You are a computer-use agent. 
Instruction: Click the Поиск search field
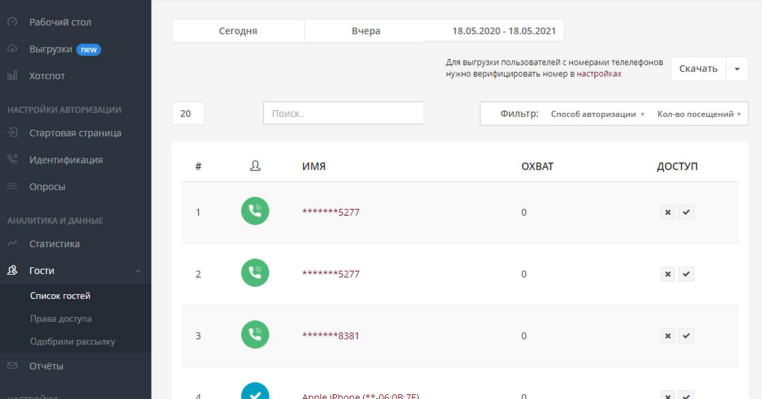click(x=343, y=113)
